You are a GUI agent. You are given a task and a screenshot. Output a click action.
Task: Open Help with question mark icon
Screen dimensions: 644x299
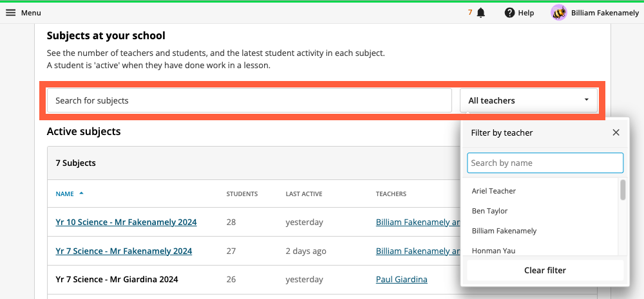519,13
